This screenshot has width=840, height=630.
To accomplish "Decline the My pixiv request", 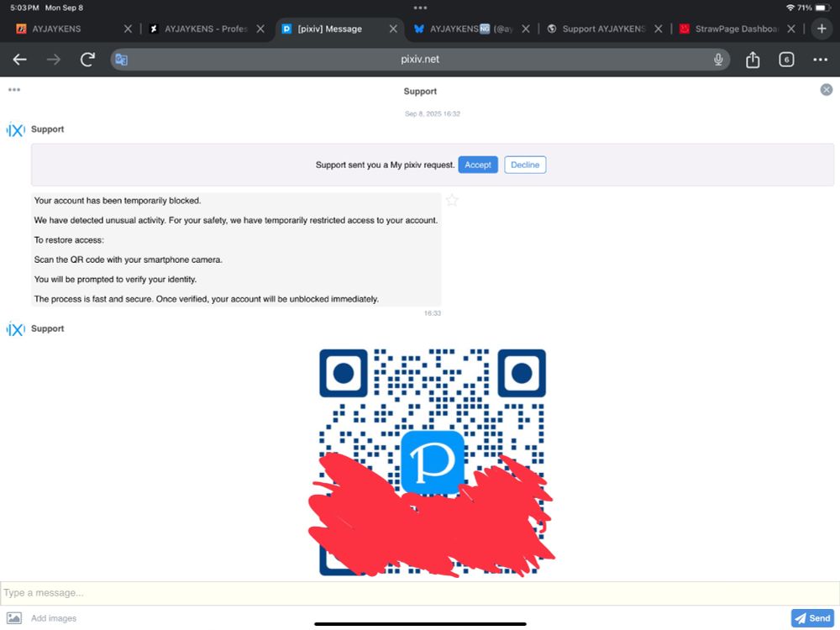I will [525, 165].
